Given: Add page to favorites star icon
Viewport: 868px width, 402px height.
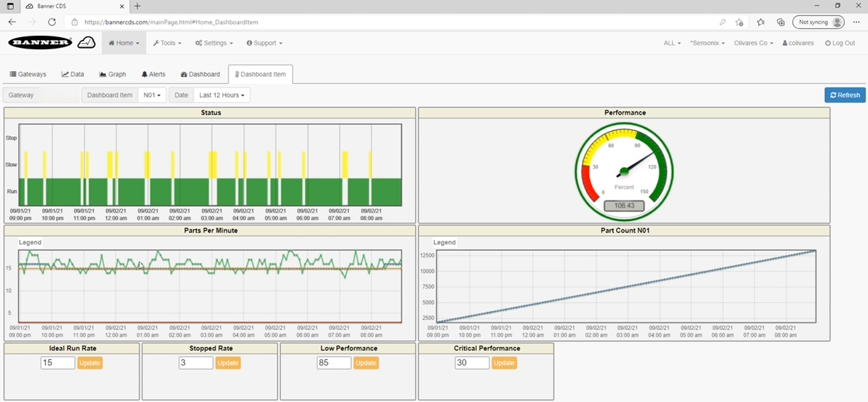Looking at the screenshot, I should tap(739, 22).
